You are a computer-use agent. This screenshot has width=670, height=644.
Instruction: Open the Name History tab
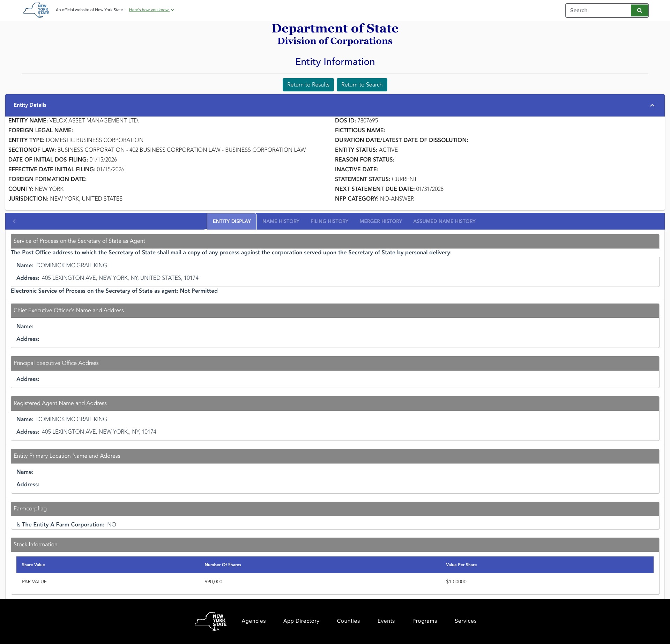[281, 221]
